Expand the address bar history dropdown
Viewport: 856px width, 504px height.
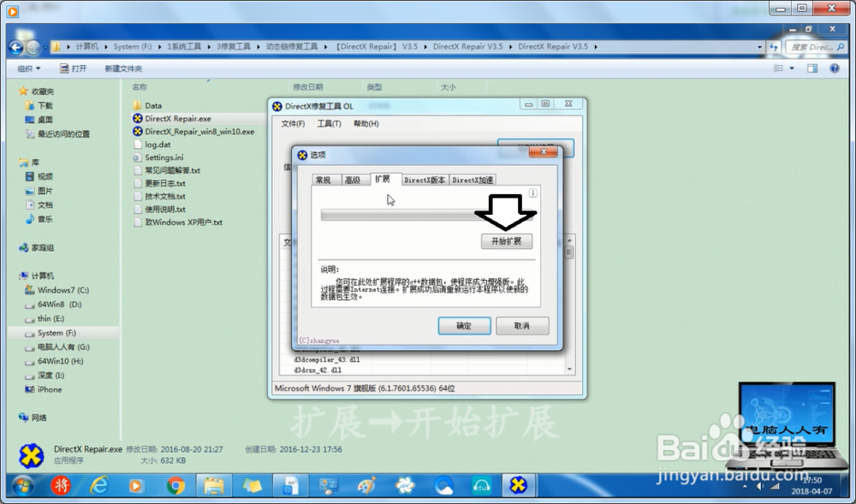759,47
